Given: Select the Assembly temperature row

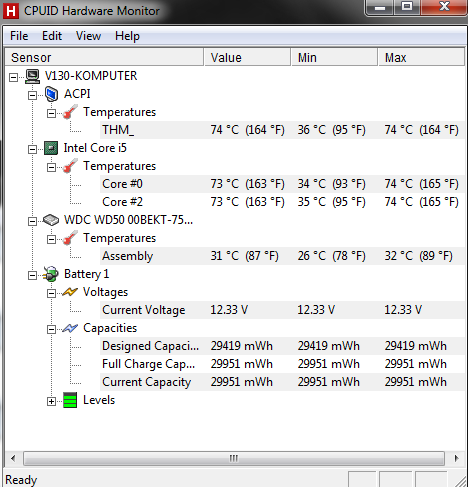Looking at the screenshot, I should pyautogui.click(x=282, y=256).
